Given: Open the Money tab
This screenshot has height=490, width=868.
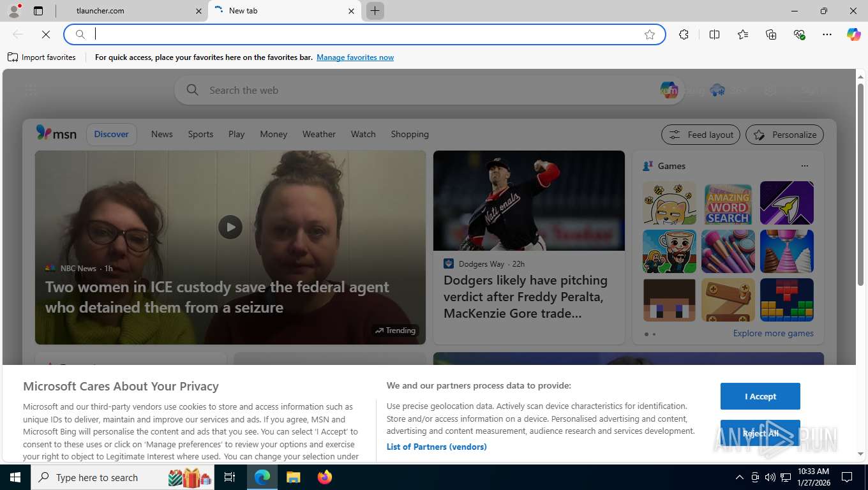Looking at the screenshot, I should tap(273, 134).
